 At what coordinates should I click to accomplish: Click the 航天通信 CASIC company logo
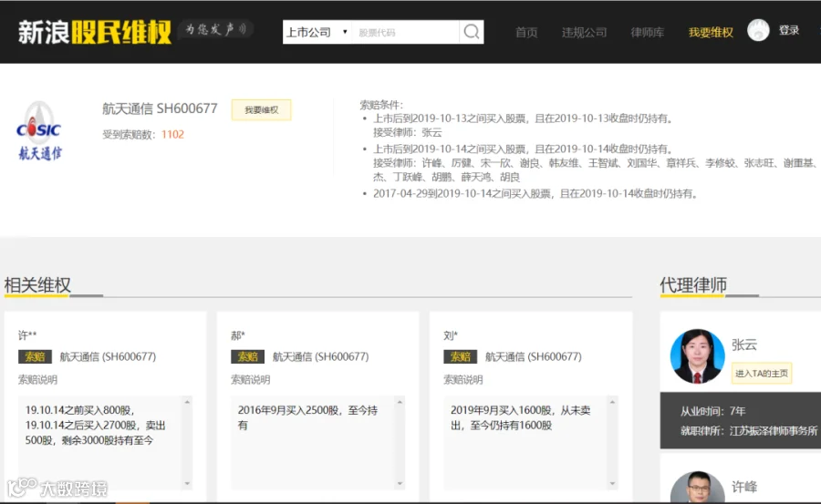(x=39, y=131)
